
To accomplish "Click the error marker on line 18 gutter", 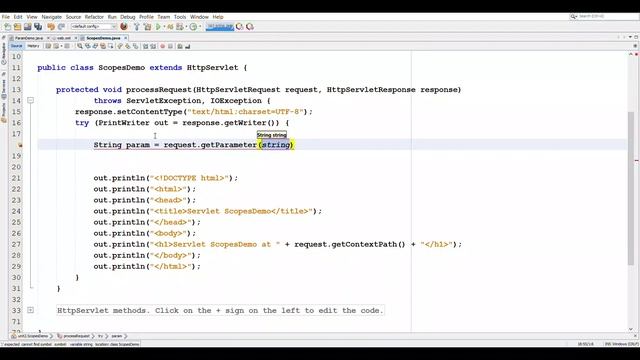I will click(x=20, y=145).
